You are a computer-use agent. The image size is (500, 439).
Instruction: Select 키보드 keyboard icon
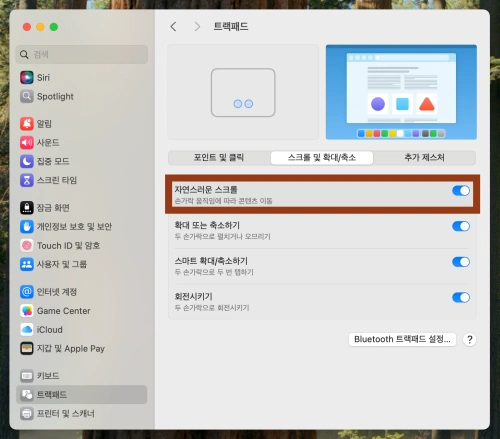click(27, 376)
